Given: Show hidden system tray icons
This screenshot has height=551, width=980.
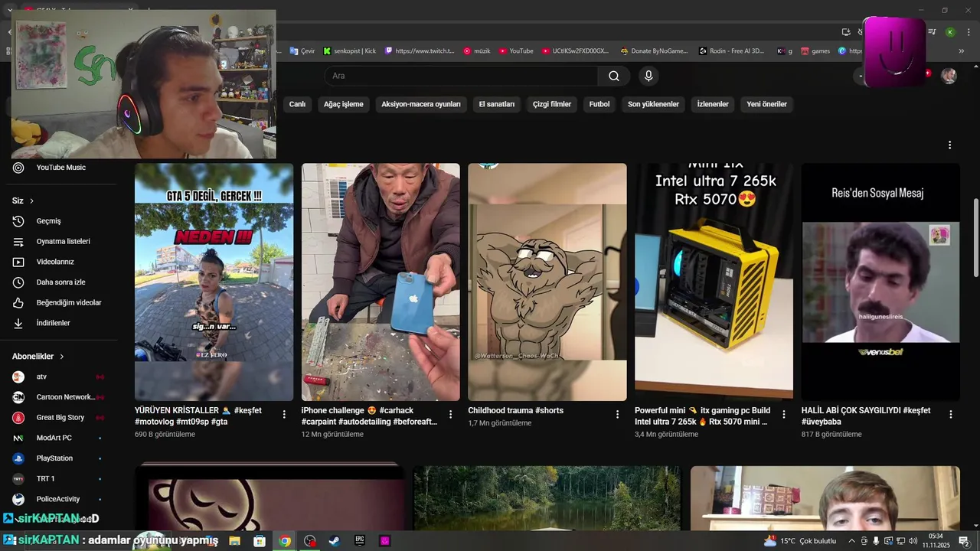Looking at the screenshot, I should 851,541.
